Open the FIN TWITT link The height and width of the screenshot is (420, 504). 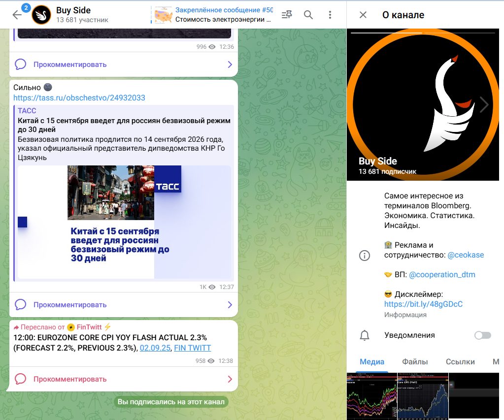[193, 348]
